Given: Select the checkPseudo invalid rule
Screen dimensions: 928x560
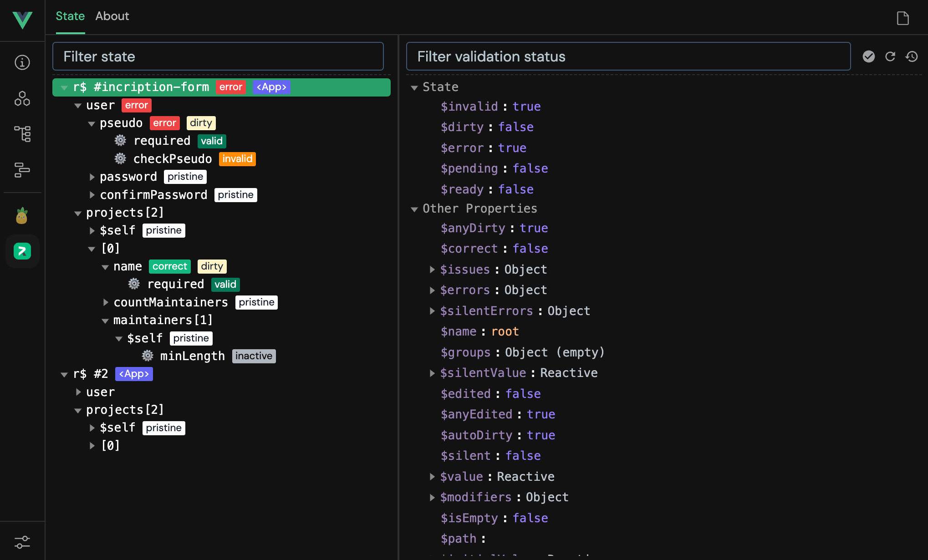Looking at the screenshot, I should [172, 158].
